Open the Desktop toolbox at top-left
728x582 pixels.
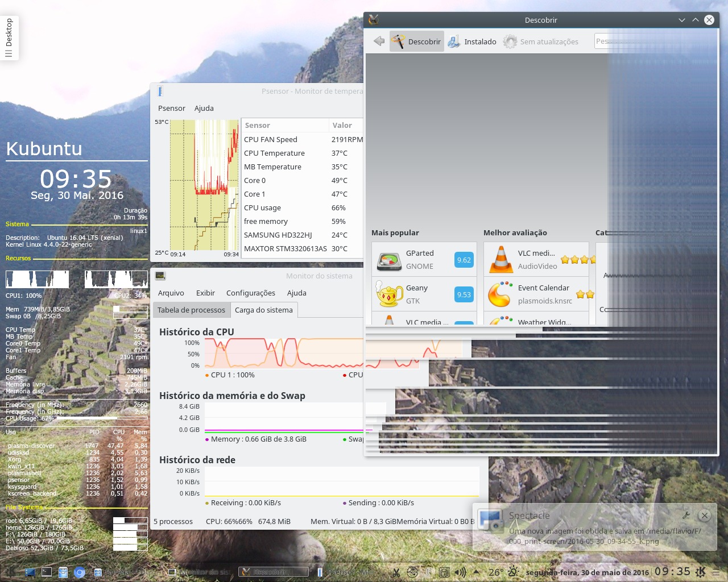pos(9,38)
